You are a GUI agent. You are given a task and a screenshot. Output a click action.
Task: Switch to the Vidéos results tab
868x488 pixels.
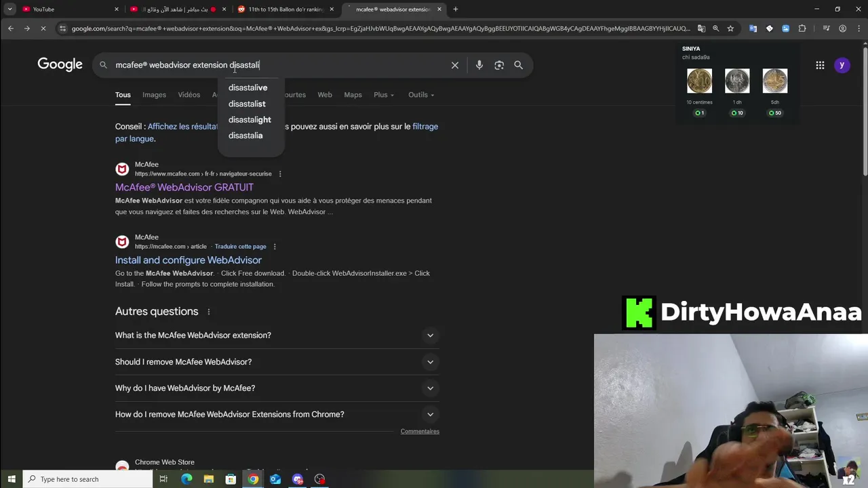(x=189, y=95)
